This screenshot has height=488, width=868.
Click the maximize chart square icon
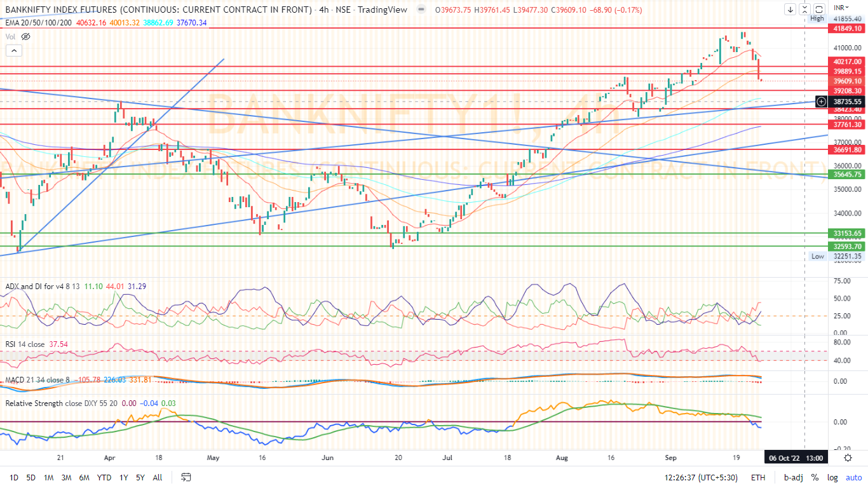(x=819, y=10)
